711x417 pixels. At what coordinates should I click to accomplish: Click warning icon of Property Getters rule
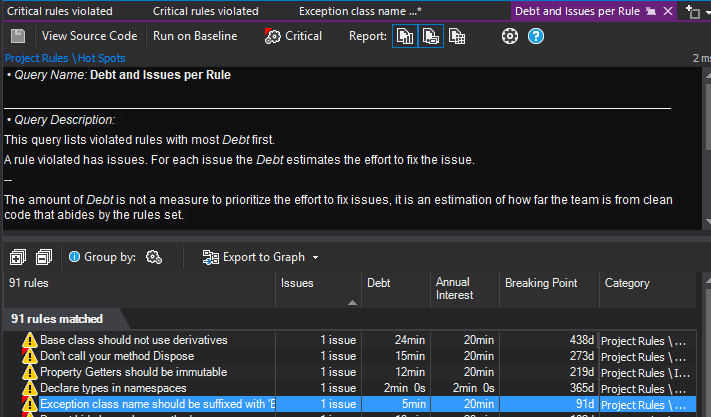click(29, 372)
